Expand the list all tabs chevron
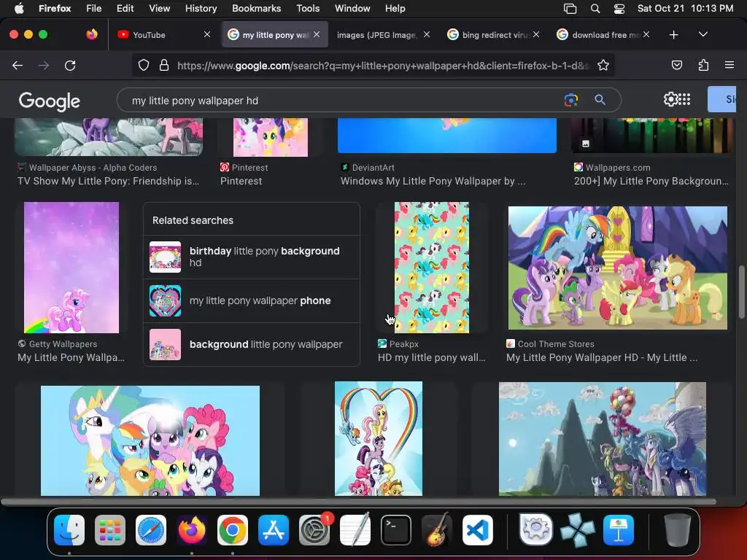 click(x=703, y=34)
